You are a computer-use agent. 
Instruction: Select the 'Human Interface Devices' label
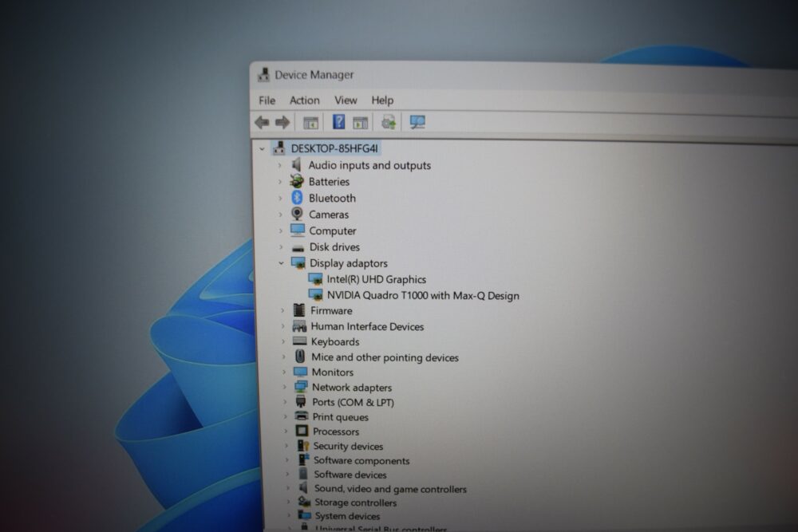pyautogui.click(x=367, y=326)
